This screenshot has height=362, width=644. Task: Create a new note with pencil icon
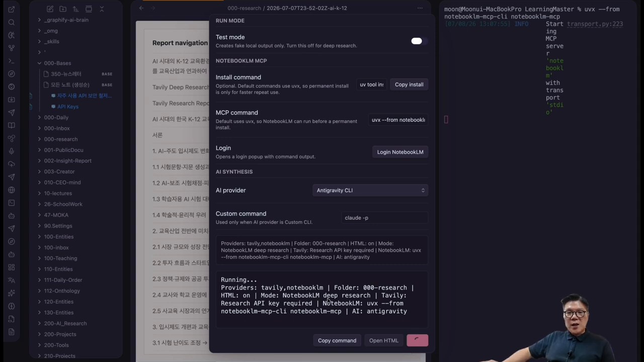[x=50, y=9]
